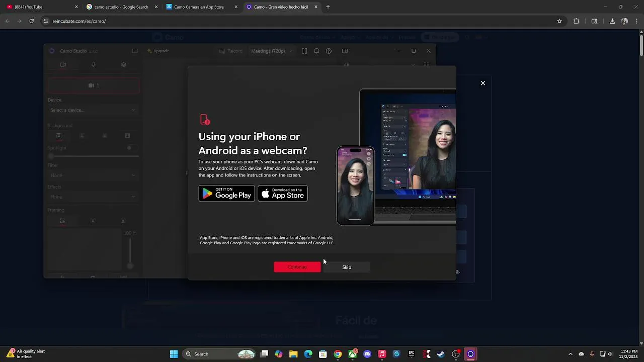Viewport: 644px width, 362px height.
Task: Click the taskbar Search box
Action: coord(219,354)
